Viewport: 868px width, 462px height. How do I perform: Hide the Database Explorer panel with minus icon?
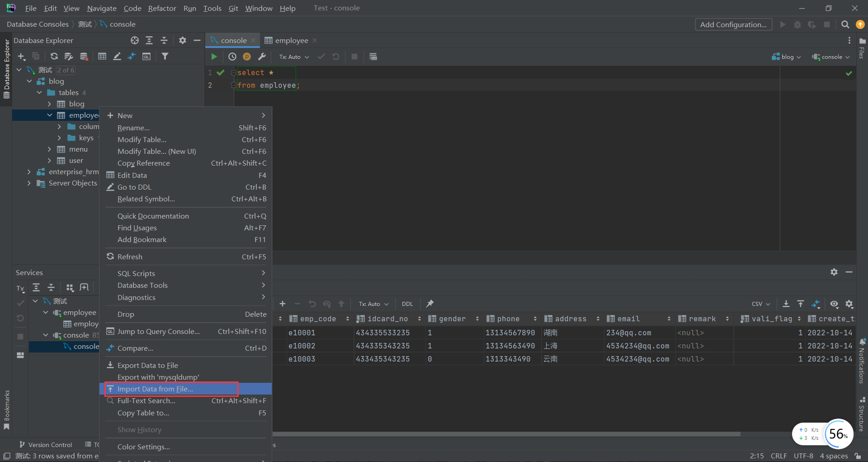point(197,40)
